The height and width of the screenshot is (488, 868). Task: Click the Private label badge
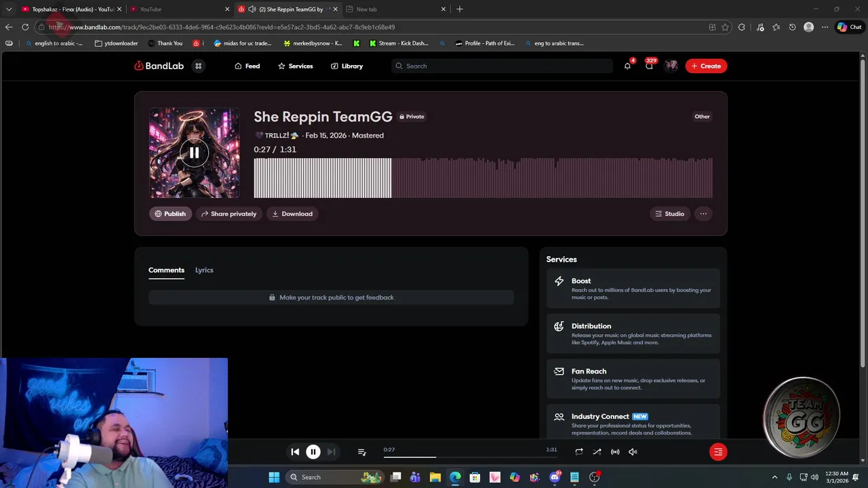412,117
